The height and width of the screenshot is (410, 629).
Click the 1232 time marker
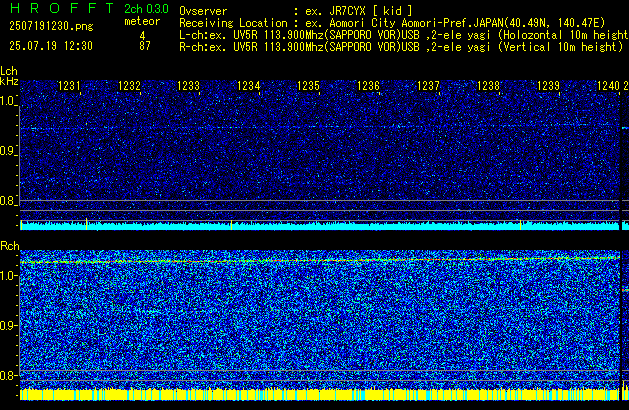tap(129, 86)
